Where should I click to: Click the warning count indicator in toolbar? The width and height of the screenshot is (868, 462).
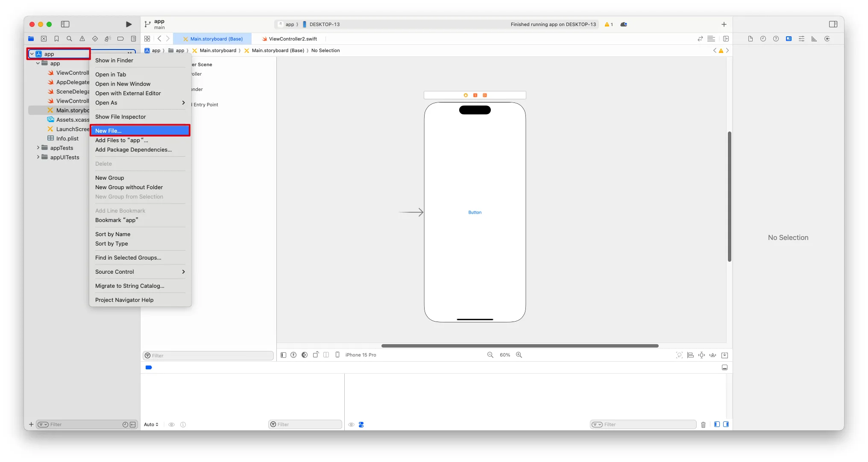[x=609, y=24]
